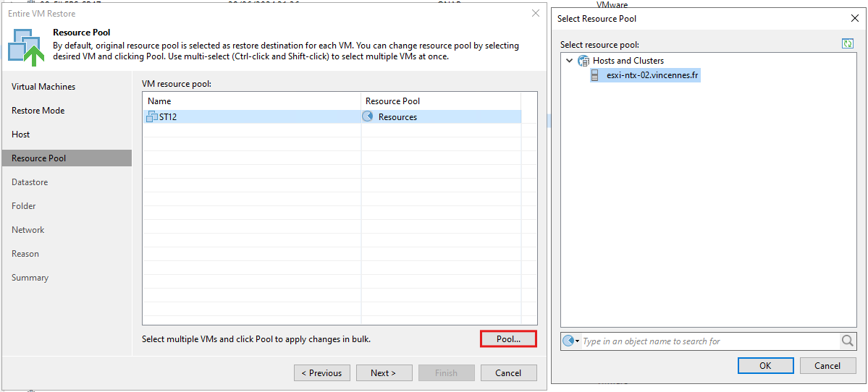This screenshot has width=868, height=392.
Task: Click the Hosts and Clusters icon
Action: coord(583,61)
